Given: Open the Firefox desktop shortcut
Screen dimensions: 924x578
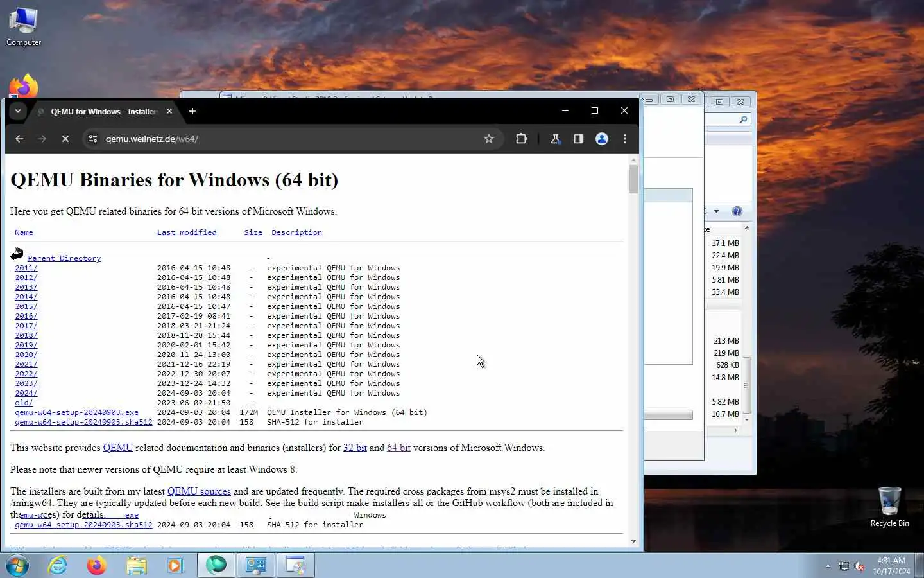Looking at the screenshot, I should (24, 87).
